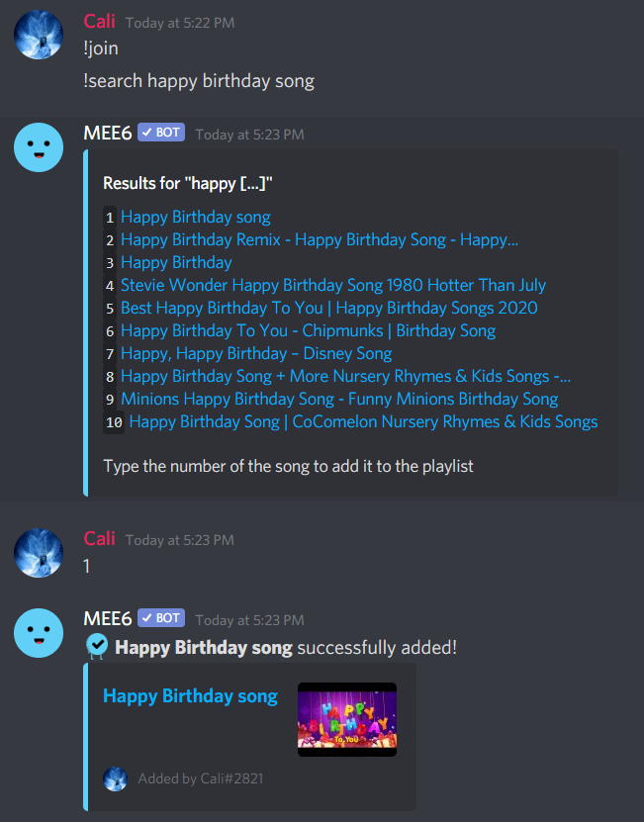The image size is (644, 822).
Task: Open "Best Happy Birthday To You" 2020 link
Action: click(x=328, y=308)
